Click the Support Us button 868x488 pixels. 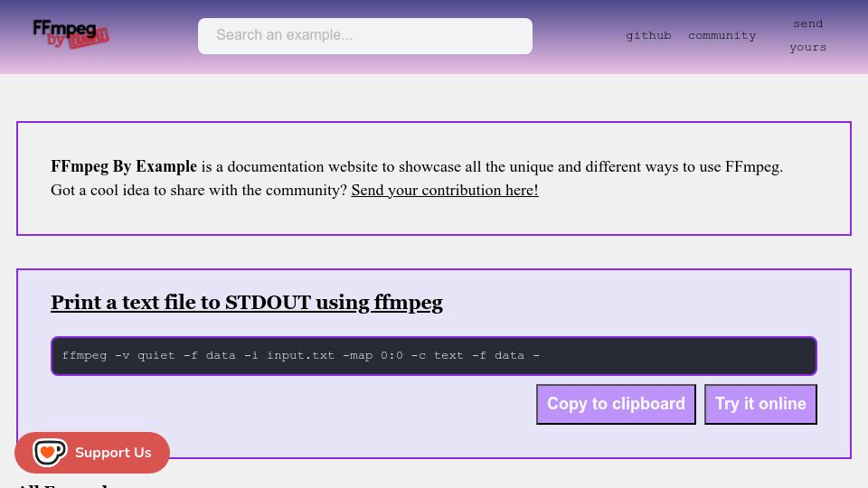point(92,453)
